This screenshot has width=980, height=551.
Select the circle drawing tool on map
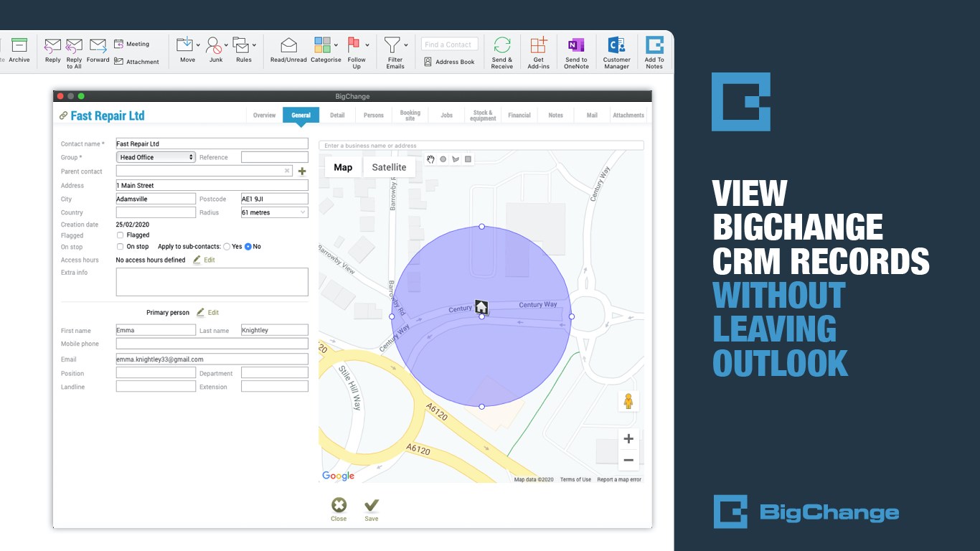point(443,159)
